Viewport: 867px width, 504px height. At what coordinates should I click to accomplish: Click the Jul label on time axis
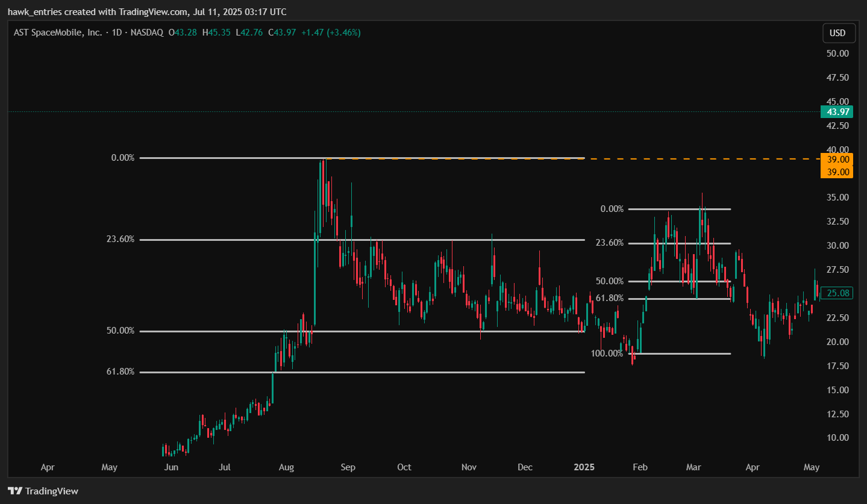tap(225, 467)
